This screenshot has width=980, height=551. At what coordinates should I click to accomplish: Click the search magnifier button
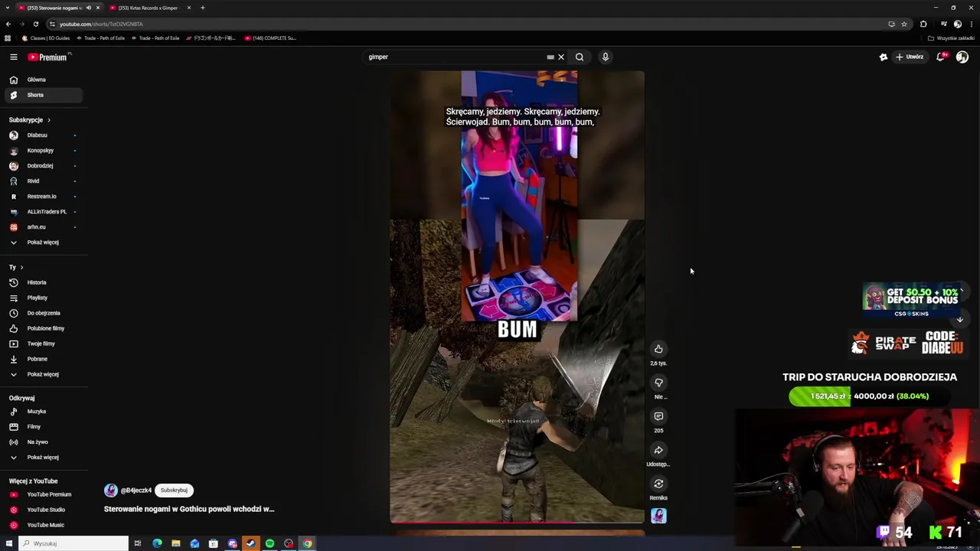(580, 57)
